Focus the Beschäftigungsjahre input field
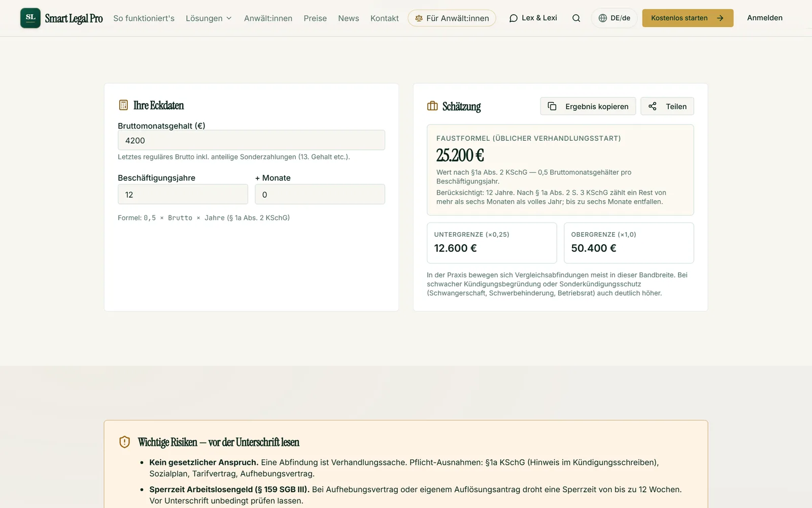This screenshot has height=508, width=812. coord(183,195)
